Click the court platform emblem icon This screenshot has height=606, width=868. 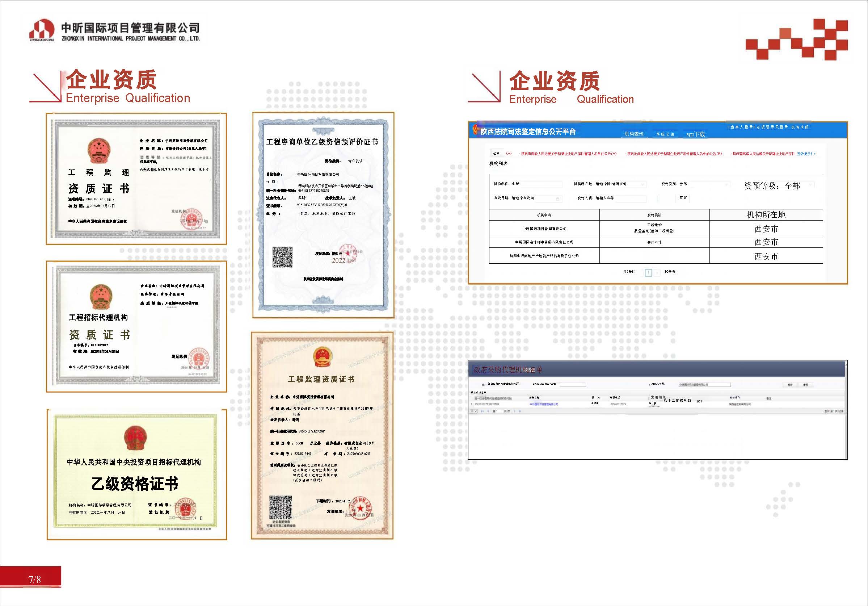click(x=475, y=130)
